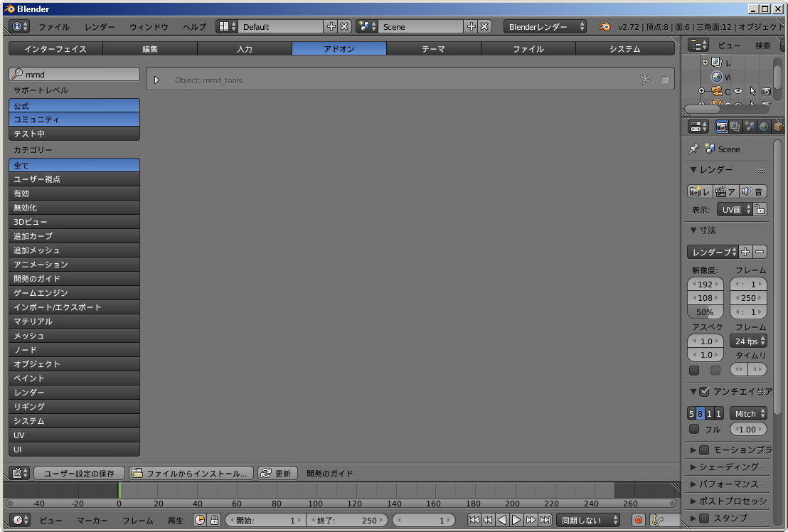Click the render animation clapperboard button
Screen dimensions: 788x532
[725, 191]
